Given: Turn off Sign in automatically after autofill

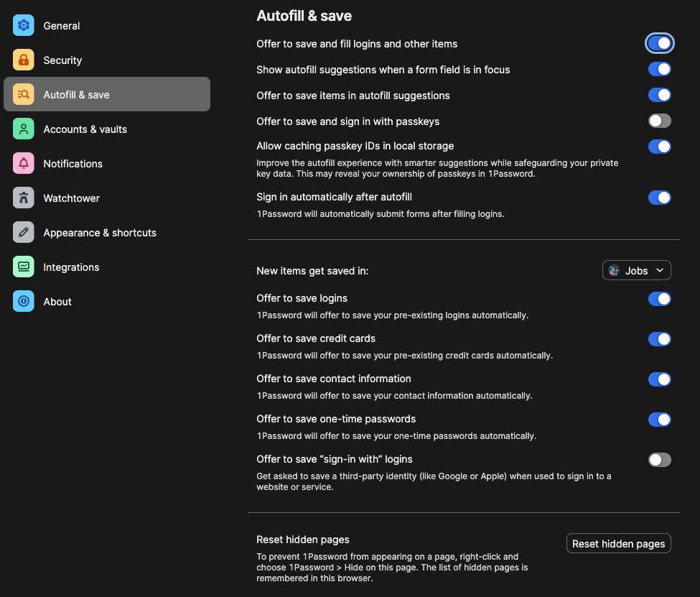Looking at the screenshot, I should point(659,198).
